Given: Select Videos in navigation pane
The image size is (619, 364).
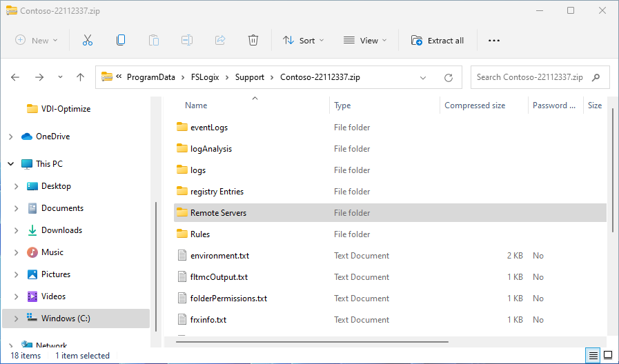Looking at the screenshot, I should [46, 296].
